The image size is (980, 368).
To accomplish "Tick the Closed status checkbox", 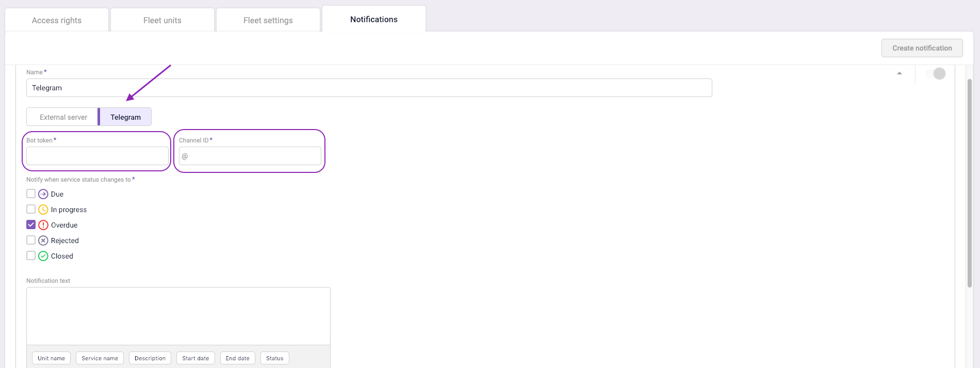I will point(31,256).
